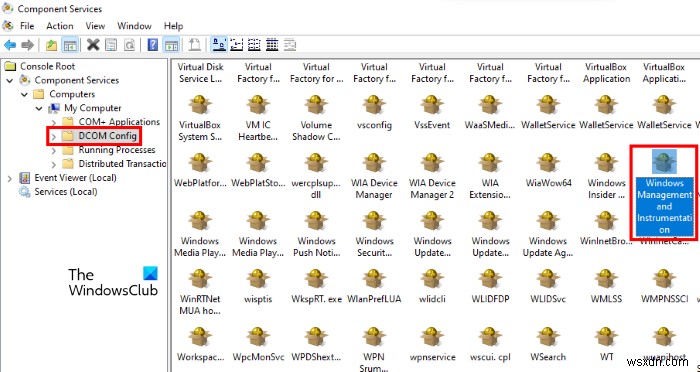This screenshot has height=372, width=700.
Task: Click the Delete X toolbar icon
Action: pos(93,45)
